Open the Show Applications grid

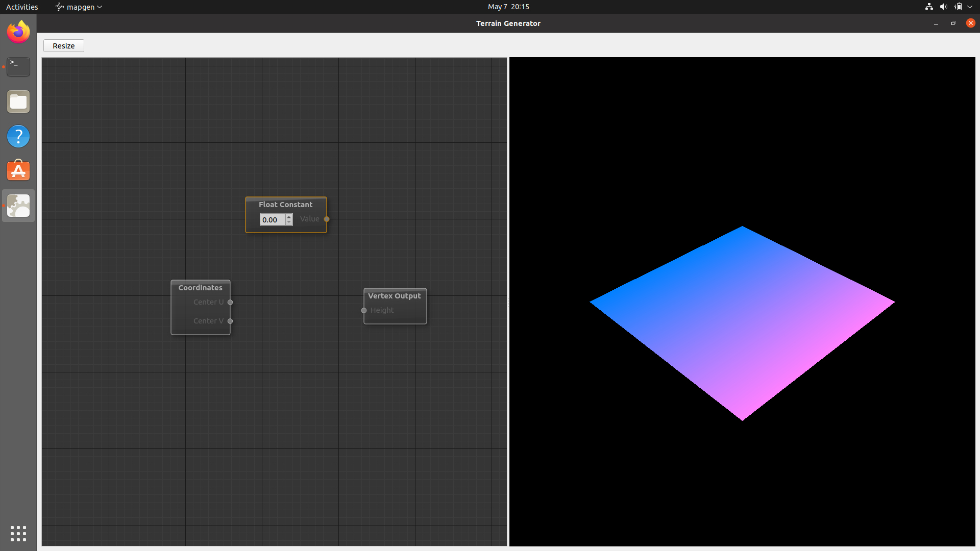(x=18, y=534)
